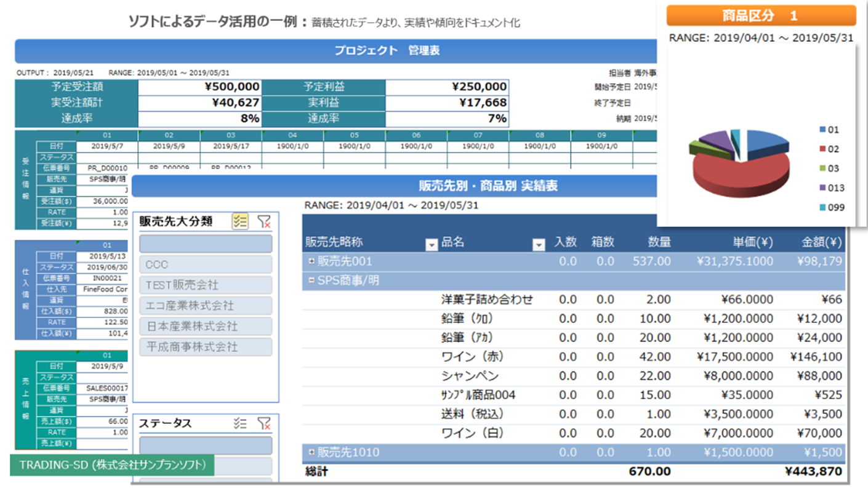Toggle multi-select in ステータス slicer
Image resolution: width=868 pixels, height=494 pixels.
coord(240,423)
